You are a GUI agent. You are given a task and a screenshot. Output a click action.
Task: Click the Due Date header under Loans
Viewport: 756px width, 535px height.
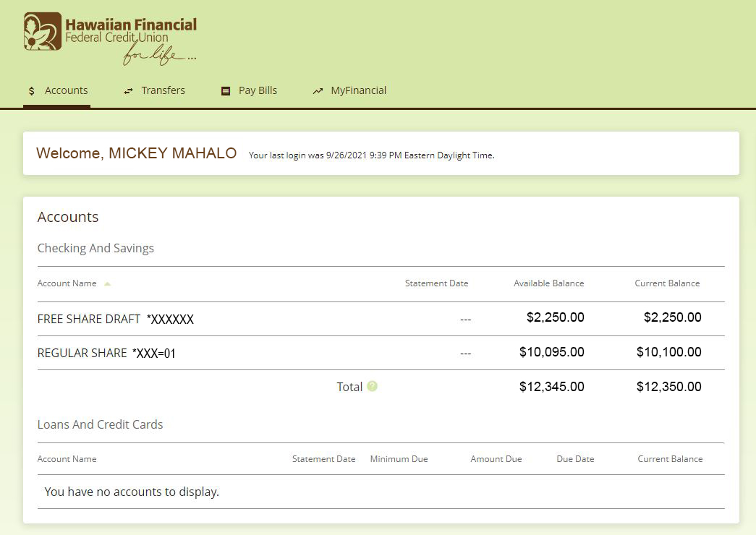(x=575, y=458)
